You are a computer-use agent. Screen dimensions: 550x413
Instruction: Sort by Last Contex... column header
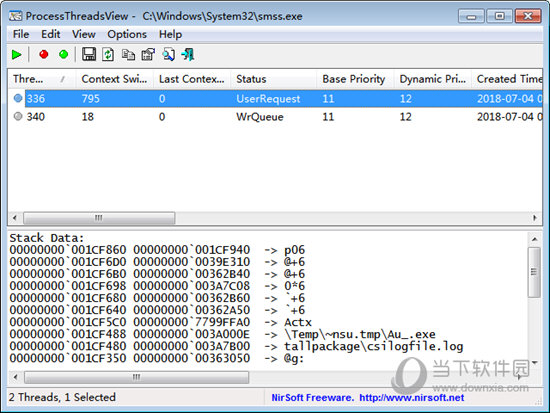click(192, 79)
